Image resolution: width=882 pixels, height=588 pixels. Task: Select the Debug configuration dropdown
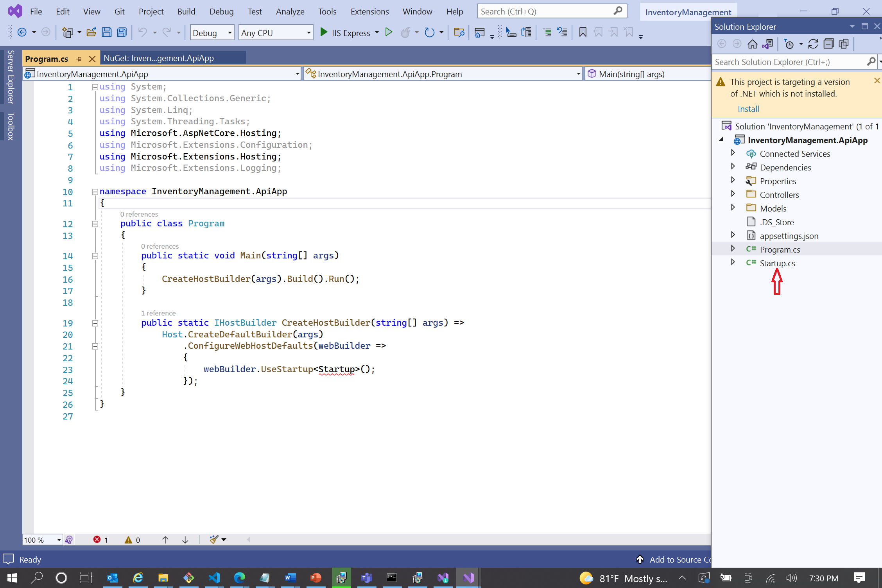tap(212, 32)
